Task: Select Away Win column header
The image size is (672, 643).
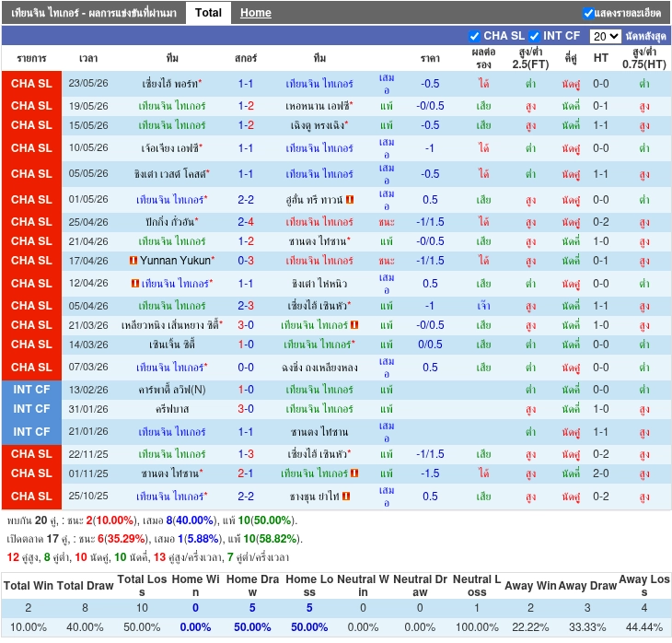Action: (x=530, y=586)
